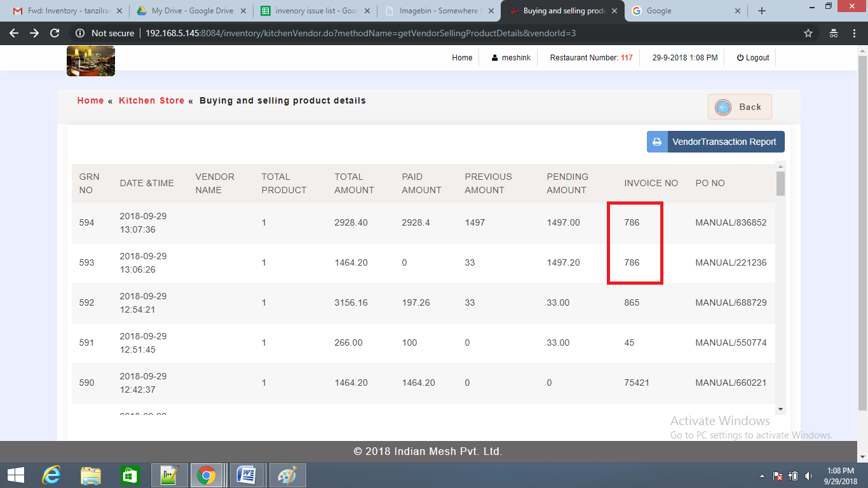Click the printer icon on VendorTransaction Report
The width and height of the screenshot is (868, 488).
[x=657, y=142]
